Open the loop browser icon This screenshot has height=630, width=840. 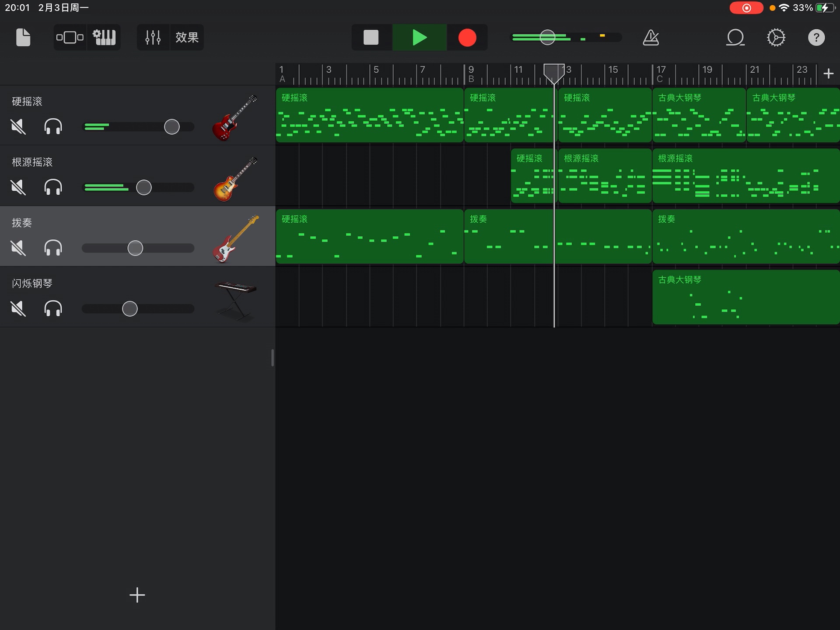(735, 38)
